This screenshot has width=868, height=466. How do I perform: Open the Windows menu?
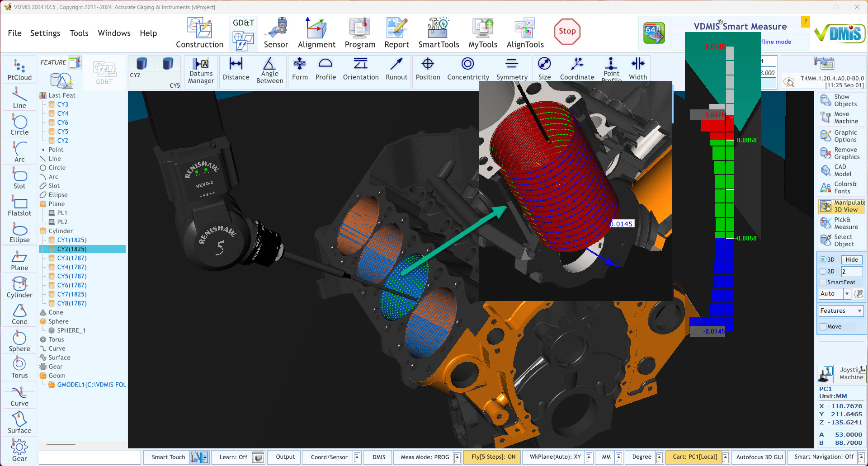114,33
